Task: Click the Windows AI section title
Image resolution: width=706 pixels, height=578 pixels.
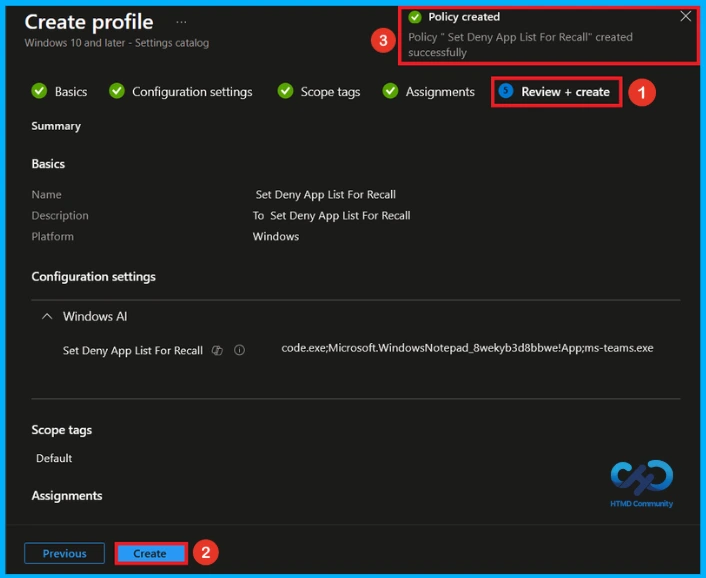Action: pos(95,316)
